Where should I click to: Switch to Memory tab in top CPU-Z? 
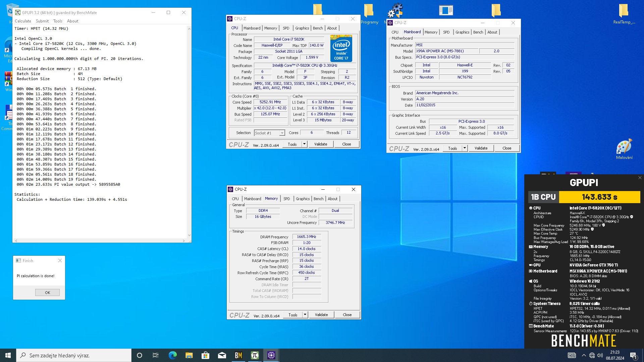tap(271, 28)
